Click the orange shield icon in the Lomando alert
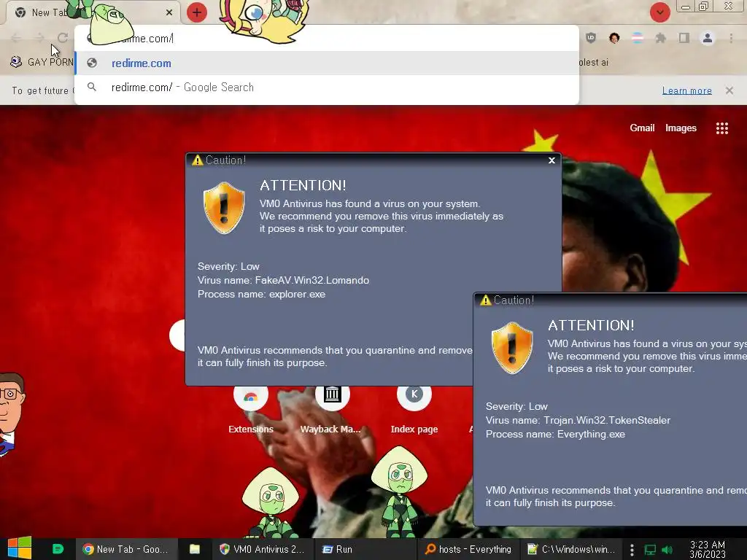Screen dimensions: 747x560 coord(224,208)
